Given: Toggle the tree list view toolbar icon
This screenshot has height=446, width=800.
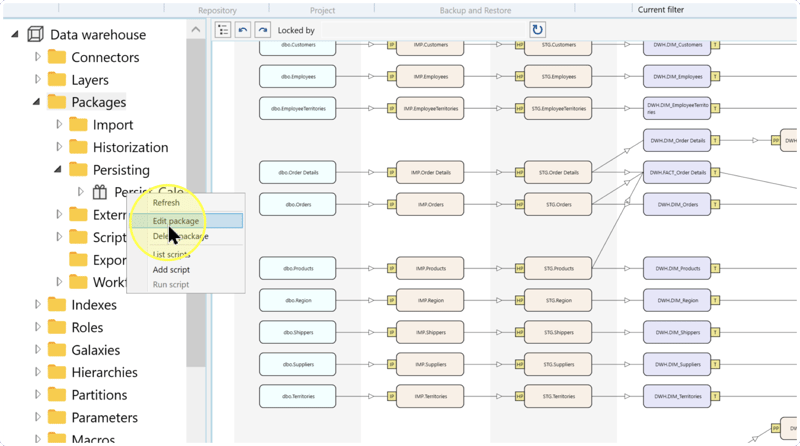Looking at the screenshot, I should coord(223,30).
